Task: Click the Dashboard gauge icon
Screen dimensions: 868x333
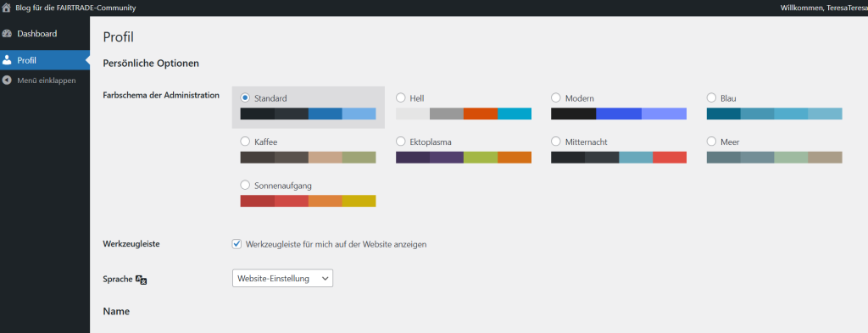Action: [7, 34]
